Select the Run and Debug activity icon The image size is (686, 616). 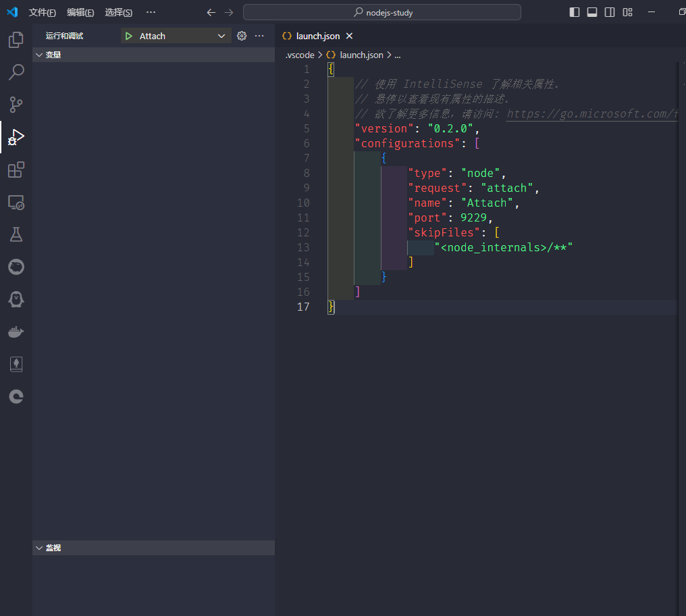pos(16,137)
